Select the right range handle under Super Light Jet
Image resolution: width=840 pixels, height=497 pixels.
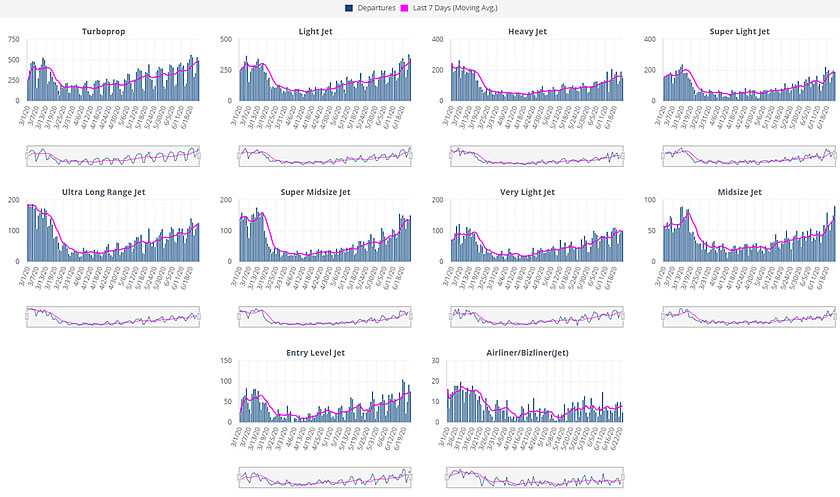point(835,156)
